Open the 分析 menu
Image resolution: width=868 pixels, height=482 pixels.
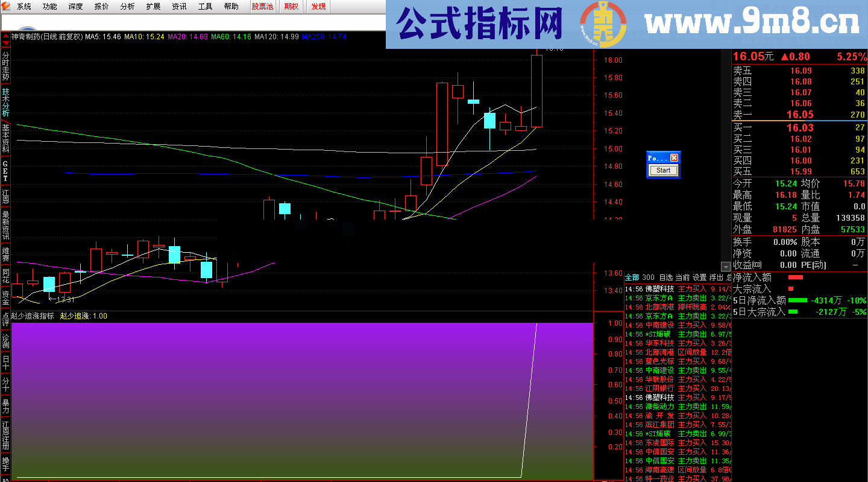click(128, 7)
